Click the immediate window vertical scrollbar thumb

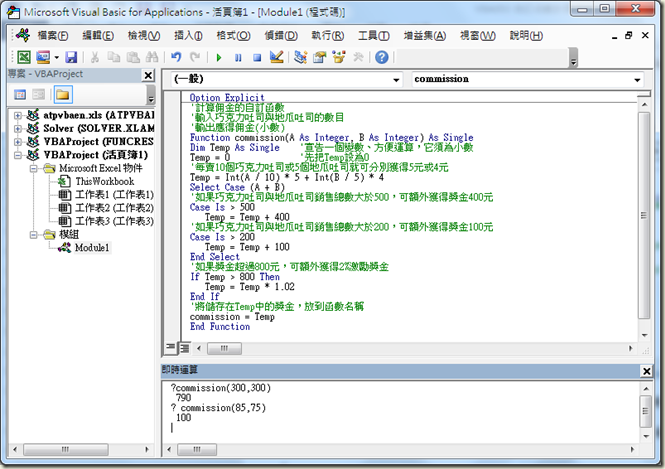pos(645,411)
